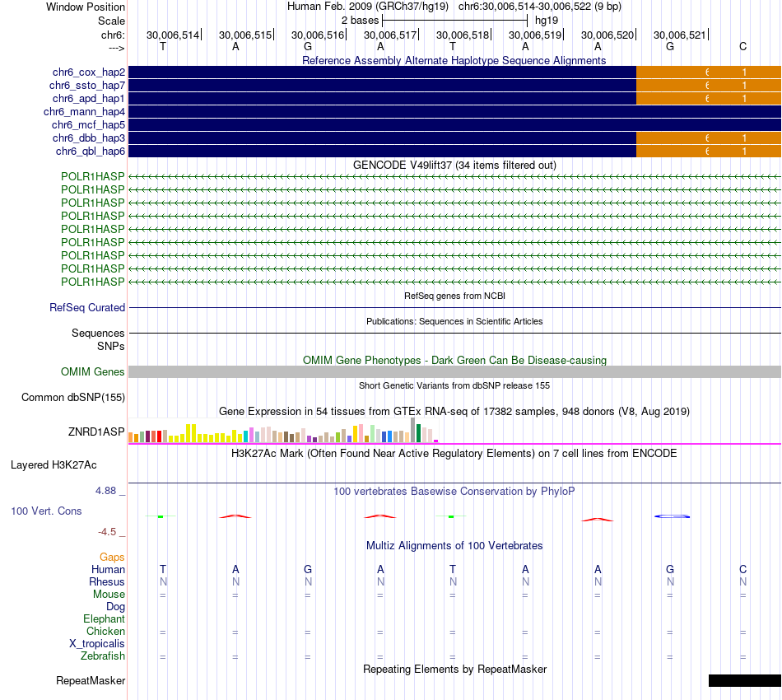Click the Window Position label
782x700 pixels.
(x=86, y=7)
